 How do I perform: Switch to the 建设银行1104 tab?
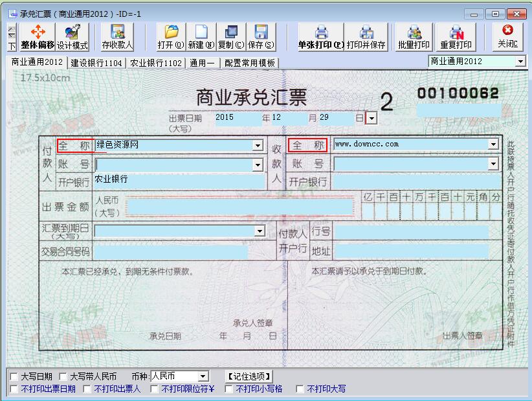click(96, 63)
